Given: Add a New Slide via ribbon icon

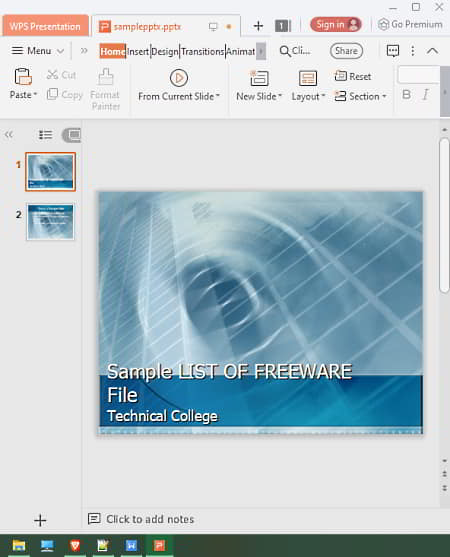Looking at the screenshot, I should click(x=259, y=78).
